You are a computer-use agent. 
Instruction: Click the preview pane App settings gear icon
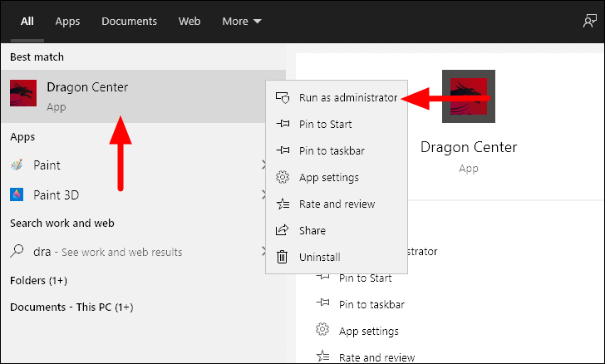322,329
